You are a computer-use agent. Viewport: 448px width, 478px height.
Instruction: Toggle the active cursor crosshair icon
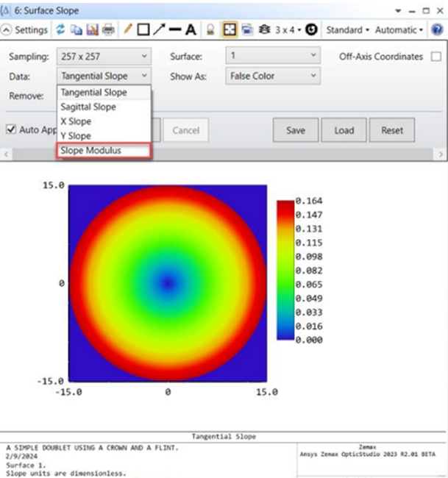(x=230, y=30)
